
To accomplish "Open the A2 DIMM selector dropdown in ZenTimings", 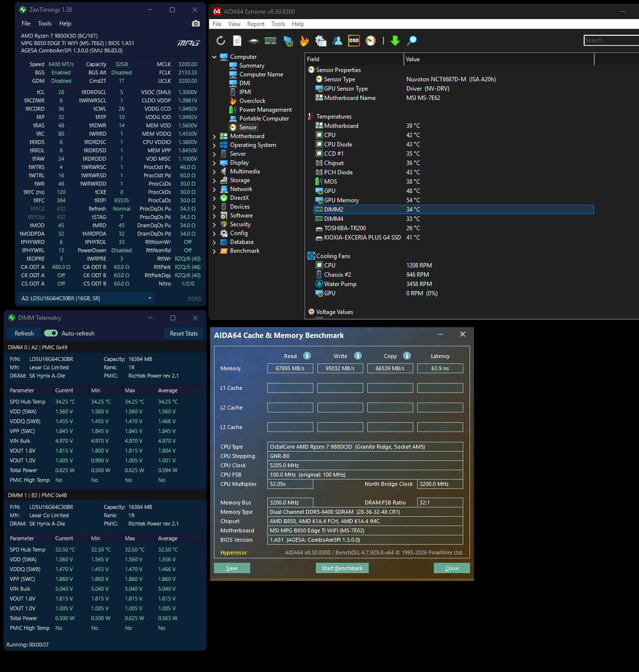I will [86, 298].
